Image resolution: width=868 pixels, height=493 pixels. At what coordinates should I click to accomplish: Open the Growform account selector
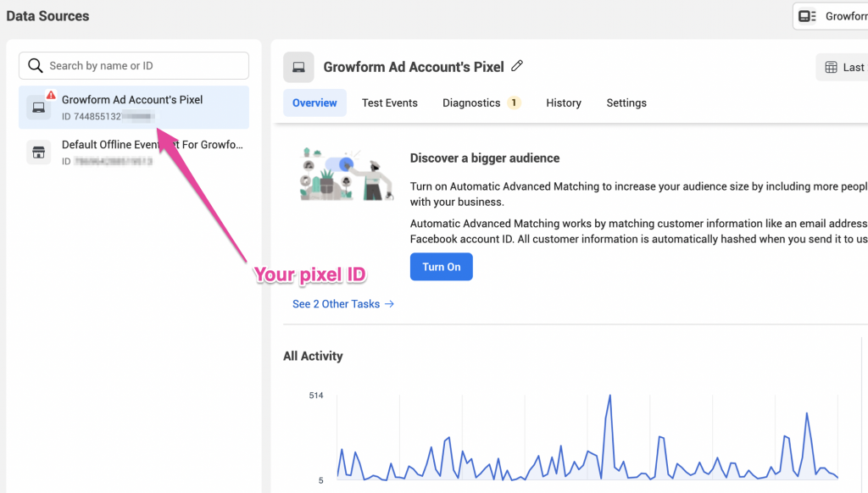click(831, 16)
